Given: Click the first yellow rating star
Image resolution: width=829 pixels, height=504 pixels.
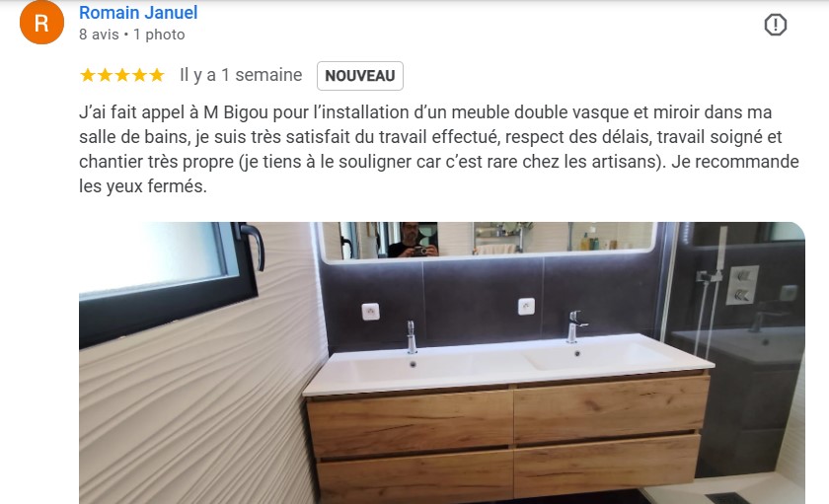Looking at the screenshot, I should 88,75.
